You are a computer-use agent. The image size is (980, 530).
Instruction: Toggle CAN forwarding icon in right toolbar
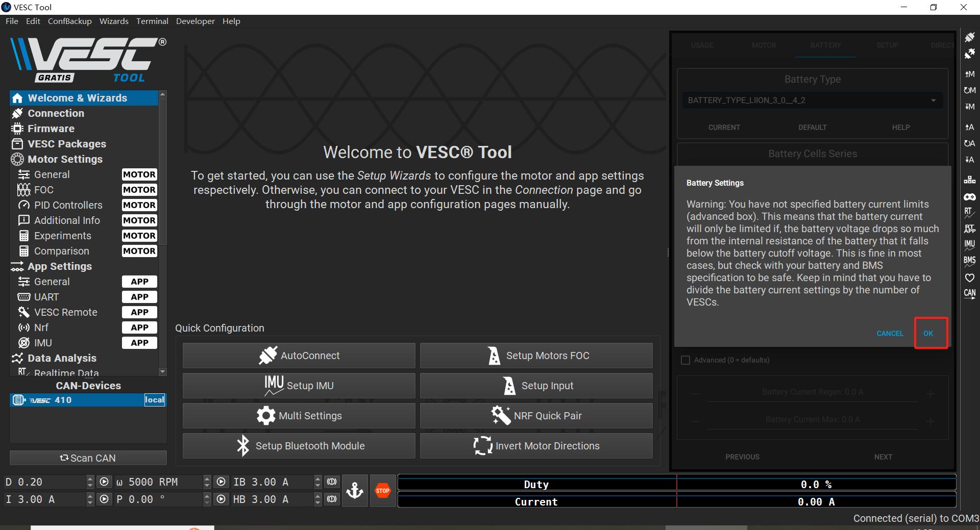pyautogui.click(x=969, y=294)
